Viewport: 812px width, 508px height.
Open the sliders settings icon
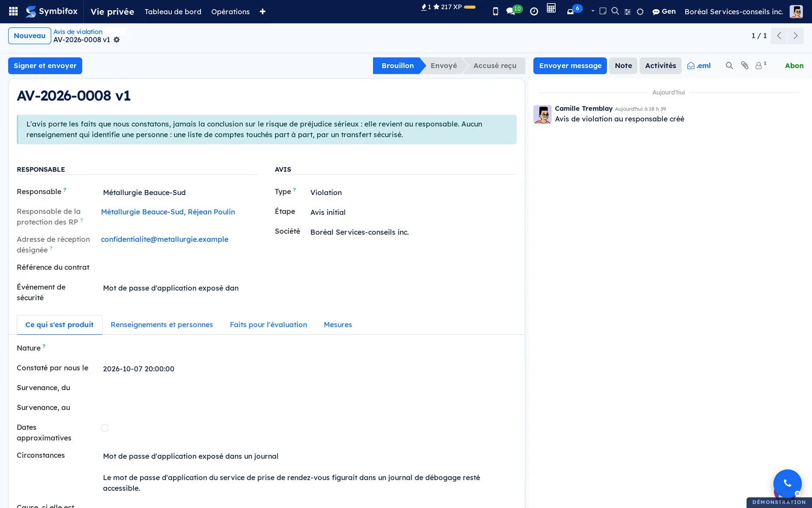click(x=627, y=12)
